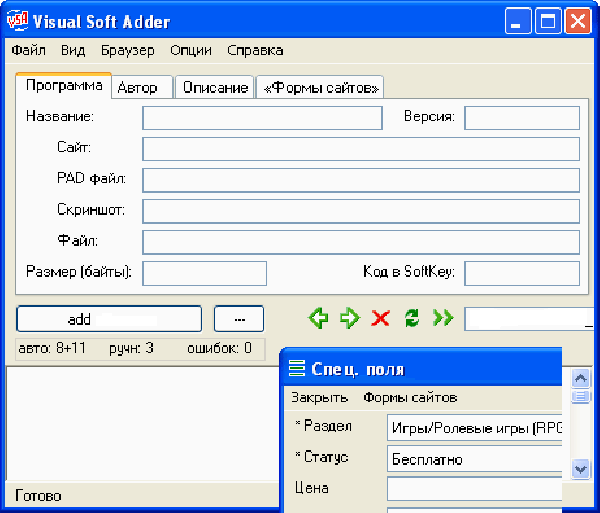Screen dimensions: 600x513
Task: Open the Вид menu
Action: tap(73, 50)
